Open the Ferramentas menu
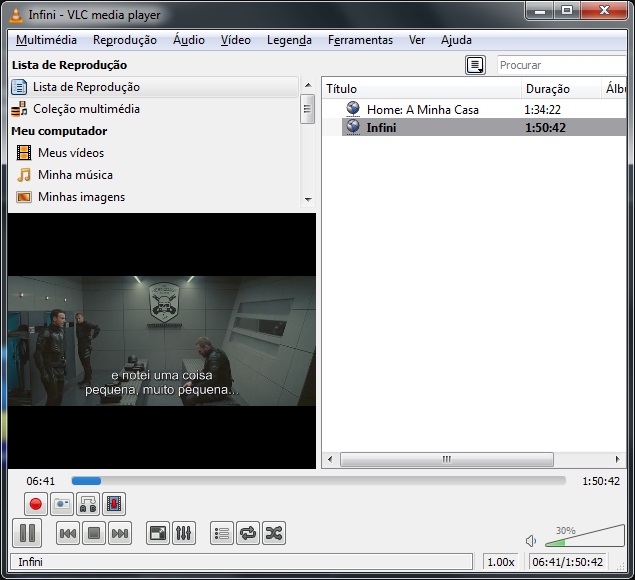The width and height of the screenshot is (635, 580). [x=360, y=40]
